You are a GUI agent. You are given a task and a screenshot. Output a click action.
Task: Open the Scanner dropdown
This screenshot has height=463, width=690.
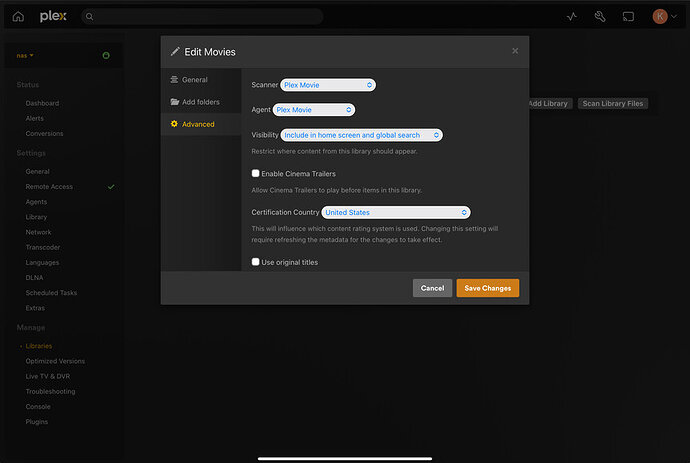pos(328,85)
